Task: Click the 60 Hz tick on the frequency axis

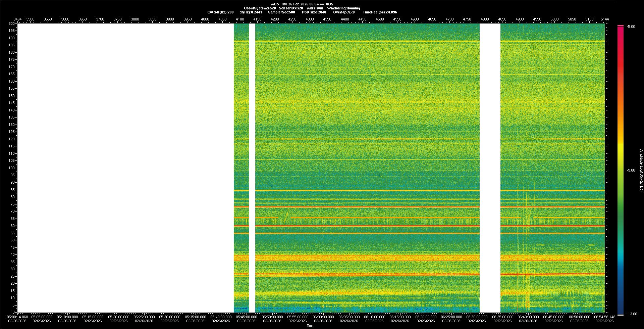Action: click(12, 226)
